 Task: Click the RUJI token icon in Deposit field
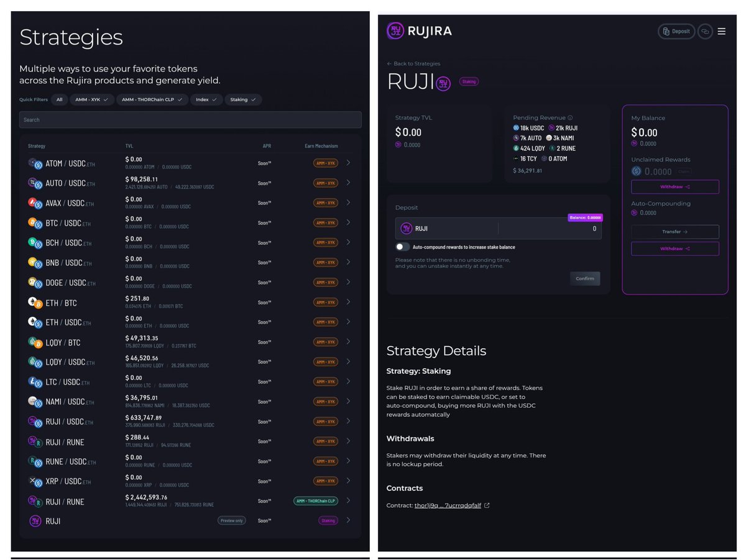pos(407,228)
